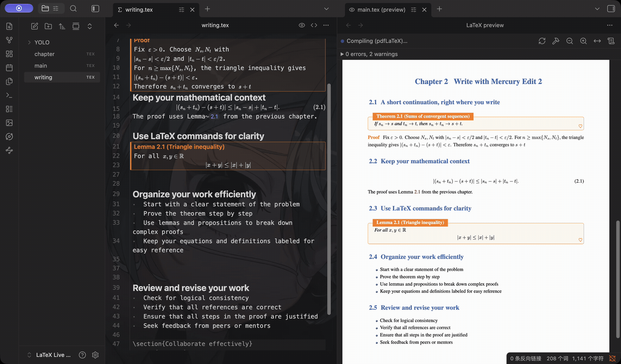Click the 208 个词 word count
This screenshot has height=364, width=621.
558,358
